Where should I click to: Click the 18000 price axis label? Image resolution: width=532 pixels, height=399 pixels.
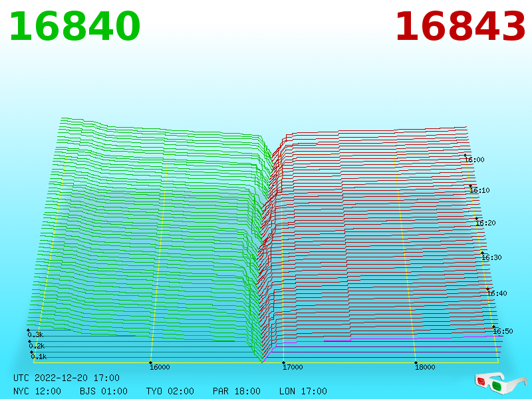pyautogui.click(x=425, y=367)
